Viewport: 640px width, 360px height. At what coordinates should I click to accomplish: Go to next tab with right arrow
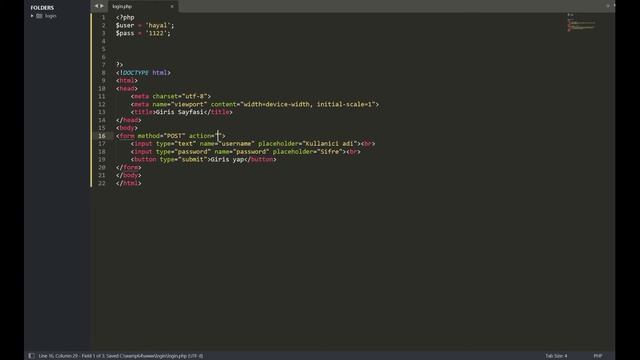pos(102,6)
